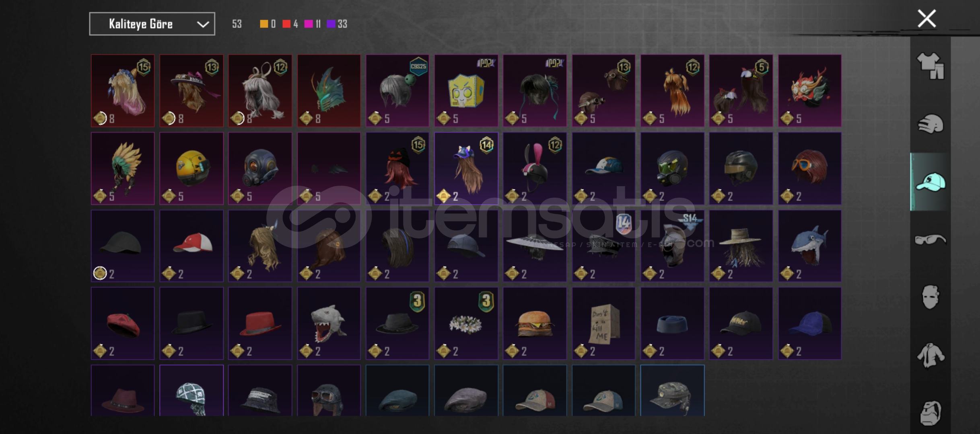Open the backpack category icon
Viewport: 980px width, 434px height.
(931, 413)
